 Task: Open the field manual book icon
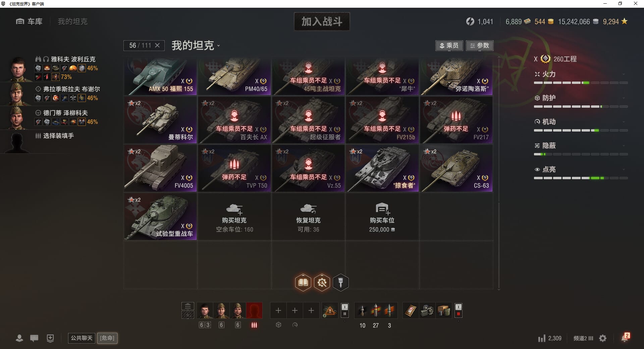point(303,283)
